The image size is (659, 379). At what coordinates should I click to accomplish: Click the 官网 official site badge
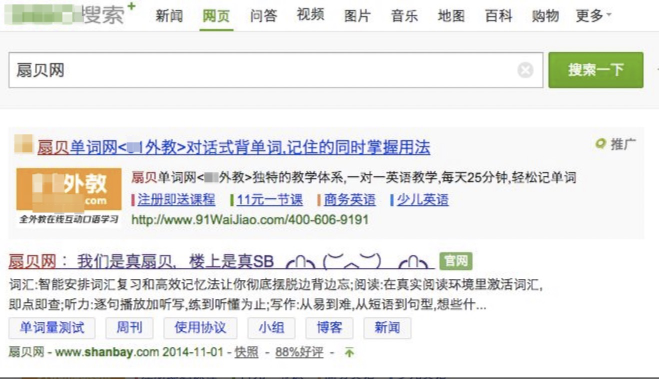456,261
